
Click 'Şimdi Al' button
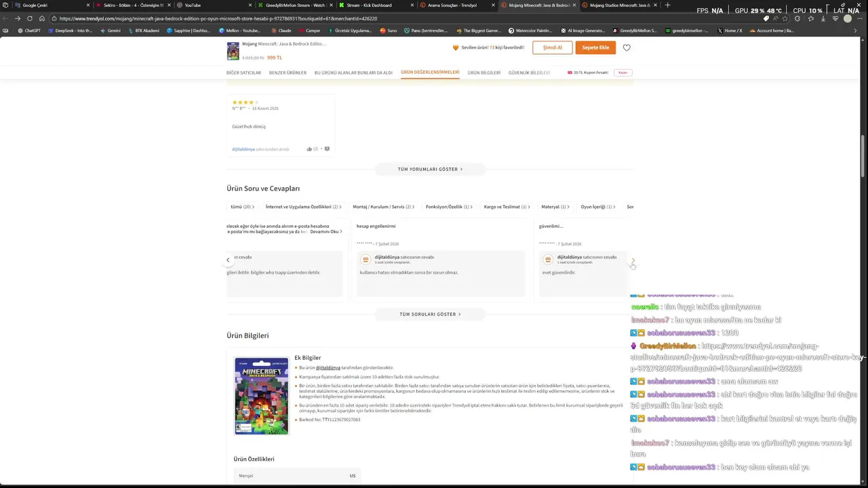553,47
